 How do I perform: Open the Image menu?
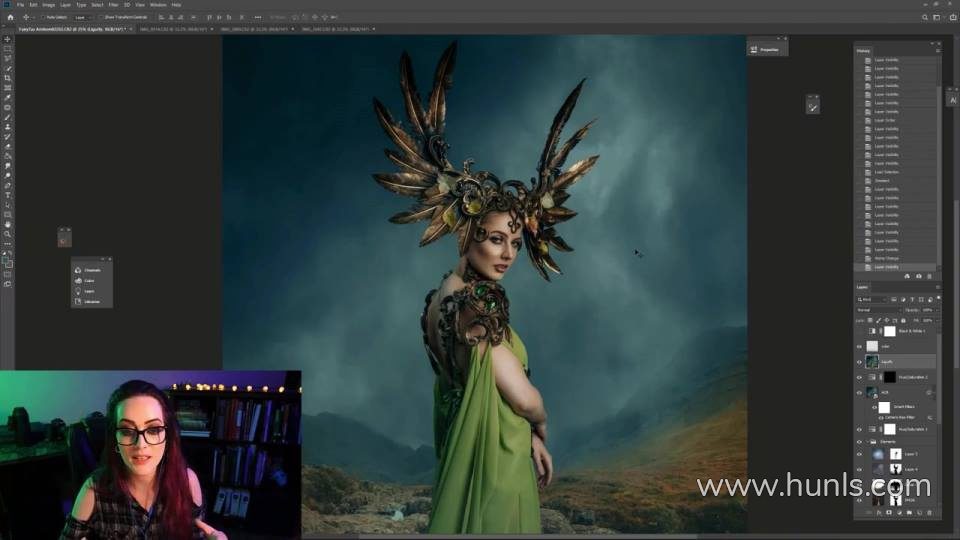pos(48,5)
